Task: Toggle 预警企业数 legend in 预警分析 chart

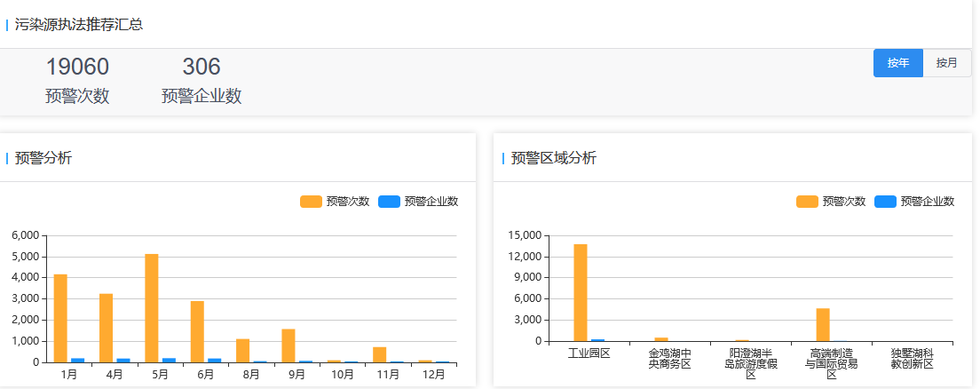Action: (418, 202)
